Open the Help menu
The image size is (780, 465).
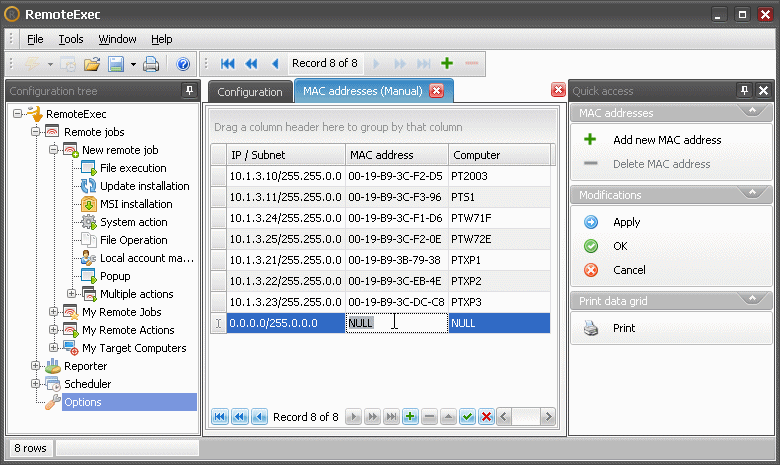(x=162, y=39)
